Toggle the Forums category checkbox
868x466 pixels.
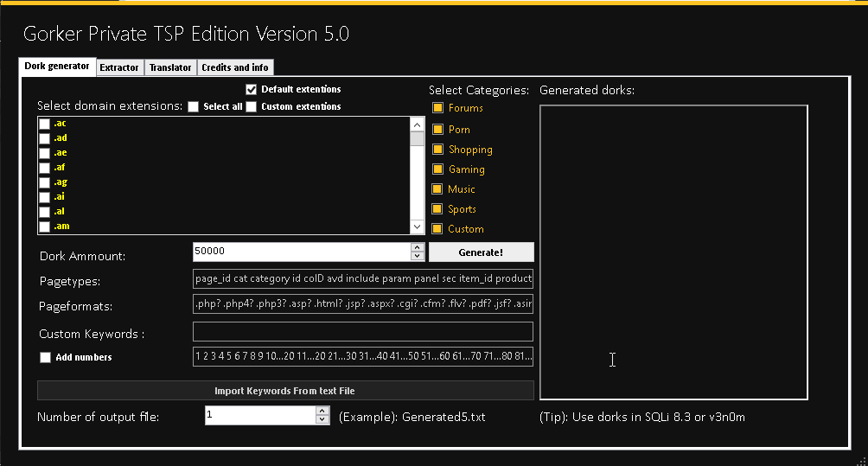pos(437,107)
